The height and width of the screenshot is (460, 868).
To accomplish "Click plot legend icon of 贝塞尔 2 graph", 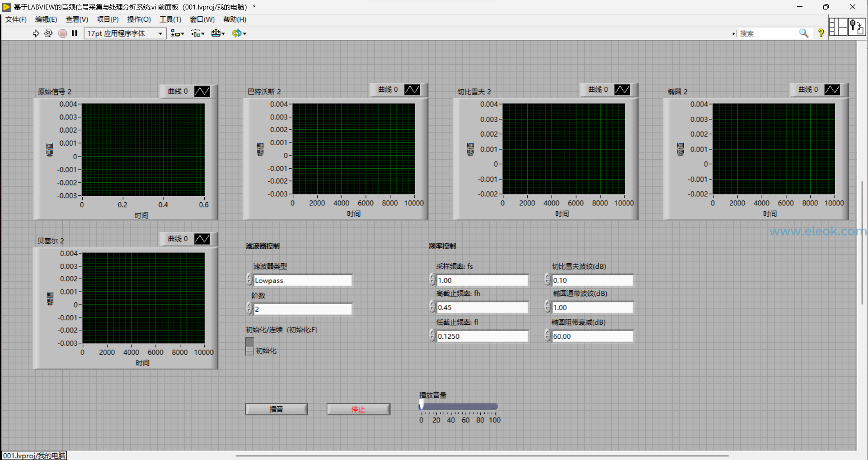I will (x=202, y=239).
